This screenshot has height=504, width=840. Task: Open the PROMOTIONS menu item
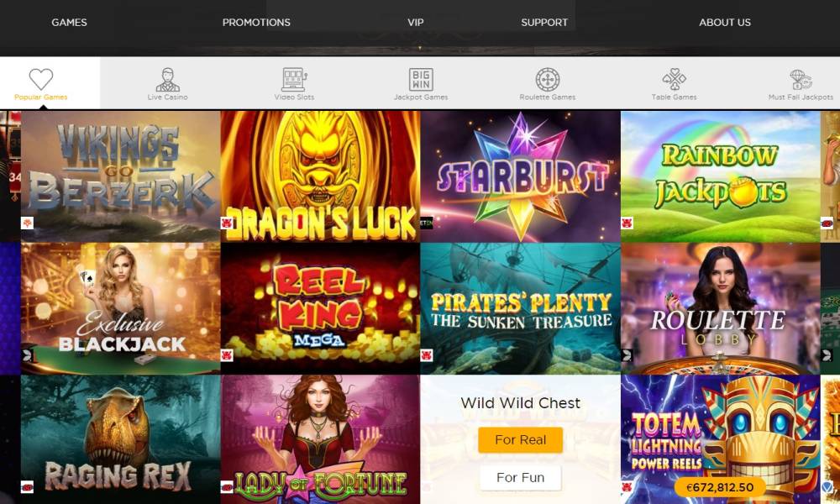click(256, 23)
